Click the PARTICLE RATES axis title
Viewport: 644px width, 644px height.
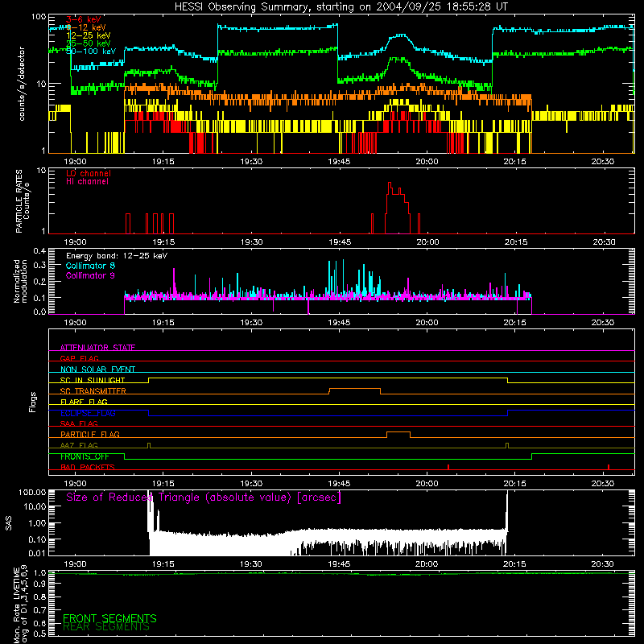(23, 201)
